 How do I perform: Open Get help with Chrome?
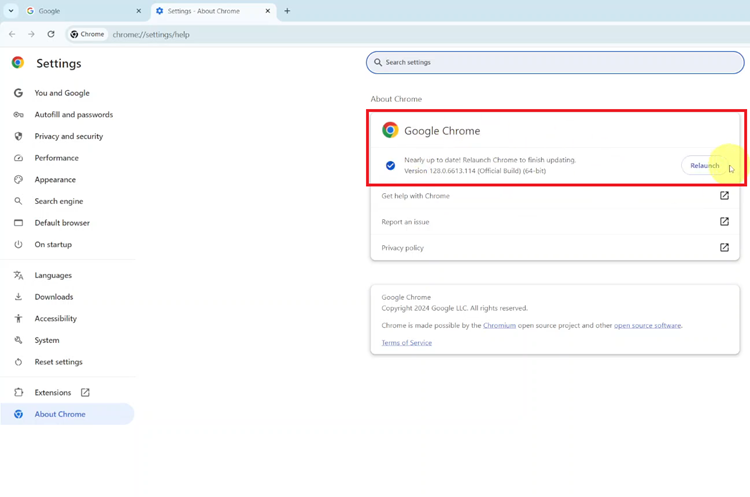click(x=555, y=196)
